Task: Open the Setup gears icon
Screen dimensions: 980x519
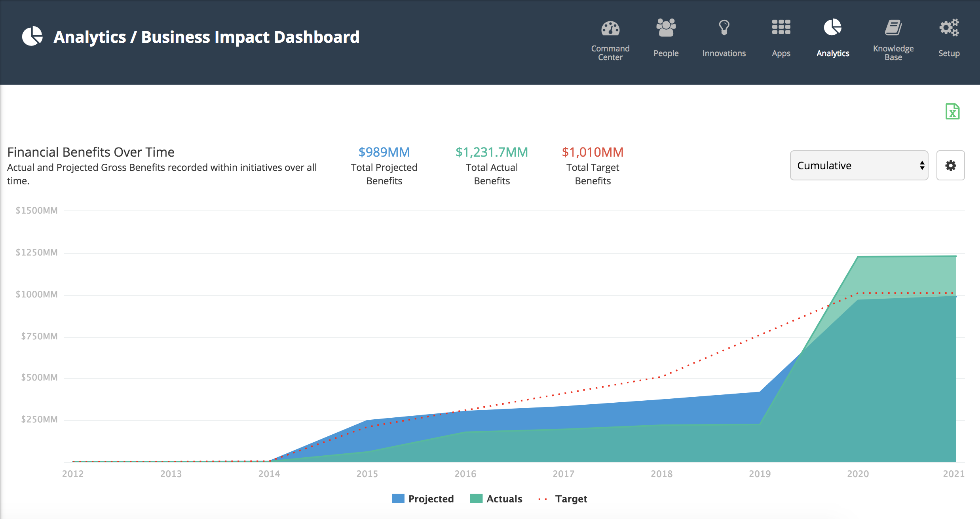Action: click(x=949, y=28)
